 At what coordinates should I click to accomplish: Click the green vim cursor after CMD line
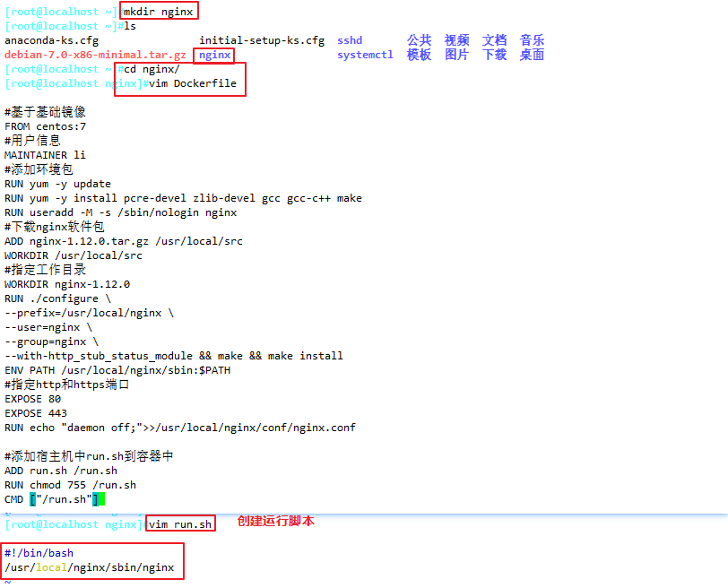tap(101, 500)
